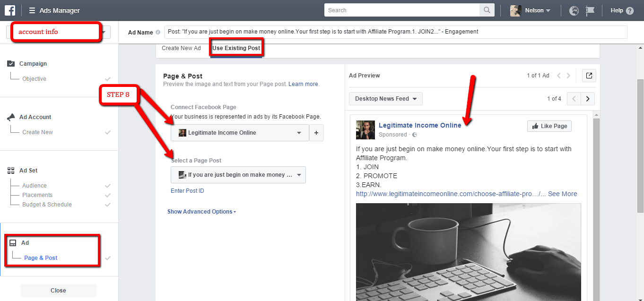
Task: Show next placement beside 1 of 4
Action: point(588,99)
